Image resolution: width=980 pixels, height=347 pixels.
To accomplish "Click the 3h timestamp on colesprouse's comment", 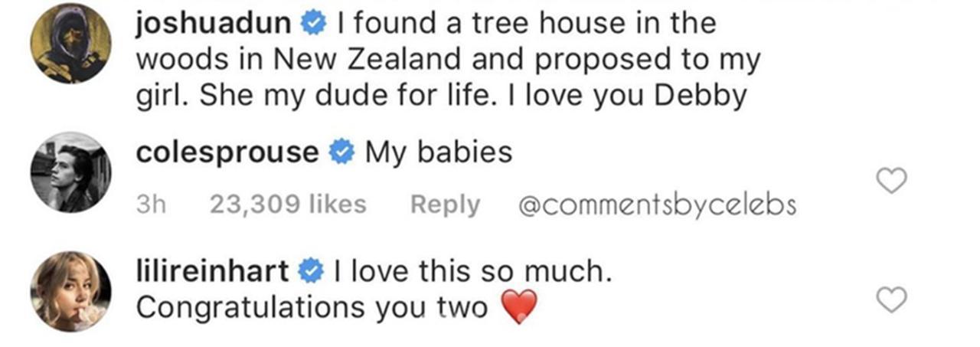I will pos(152,205).
